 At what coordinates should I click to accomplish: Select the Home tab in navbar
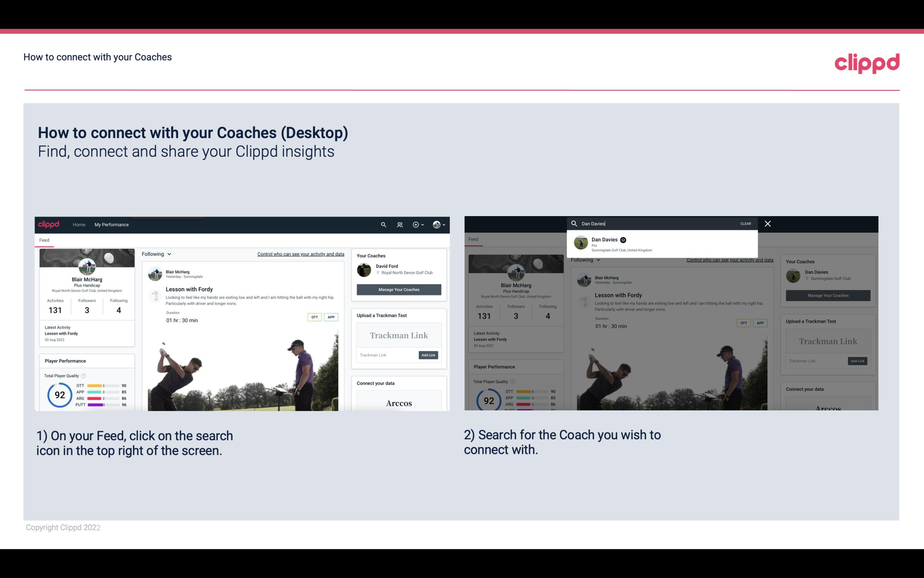click(79, 224)
